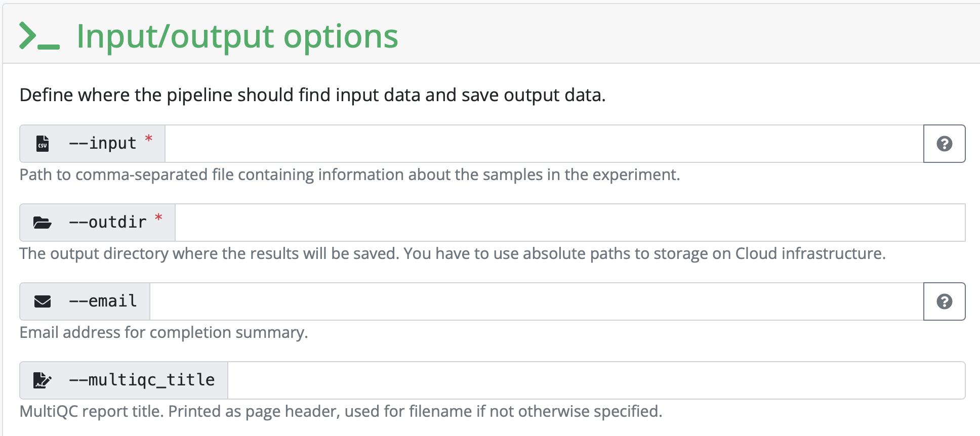Click the Input/output options heading

pyautogui.click(x=237, y=36)
